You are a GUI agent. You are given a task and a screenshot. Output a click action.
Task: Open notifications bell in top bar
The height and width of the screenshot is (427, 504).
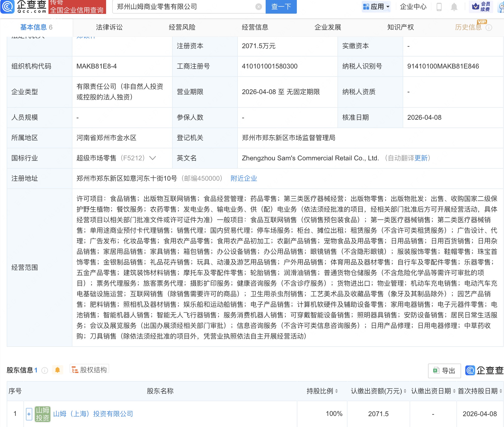[x=454, y=7]
